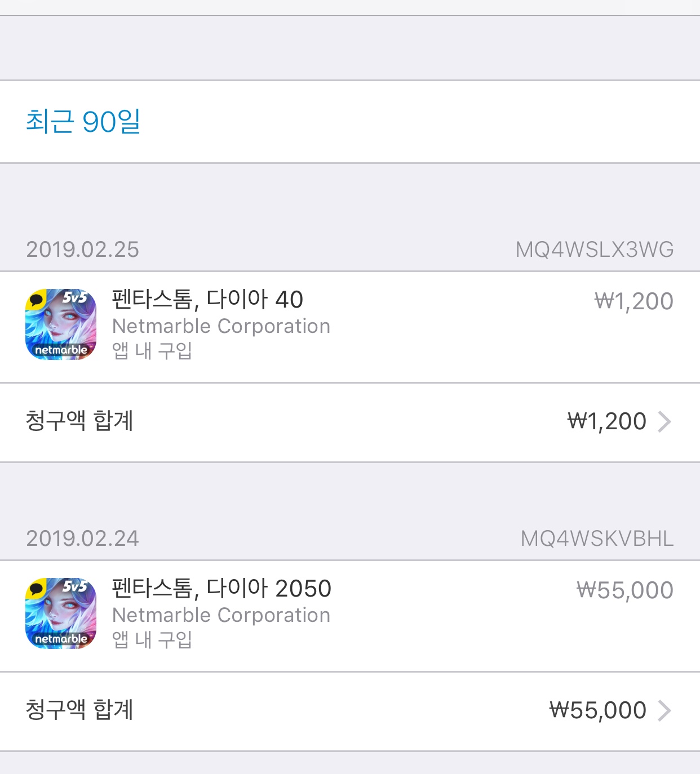Click the ₩1,200 item price of 다이아 40
700x774 pixels.
click(633, 301)
